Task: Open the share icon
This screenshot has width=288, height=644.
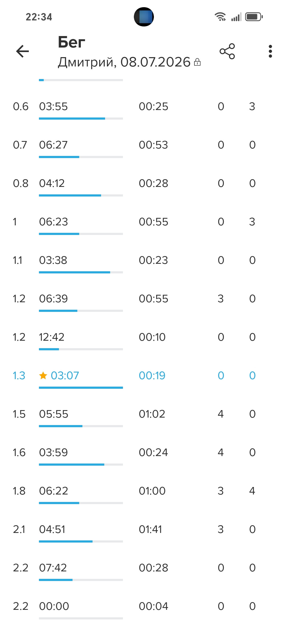Action: [x=227, y=51]
